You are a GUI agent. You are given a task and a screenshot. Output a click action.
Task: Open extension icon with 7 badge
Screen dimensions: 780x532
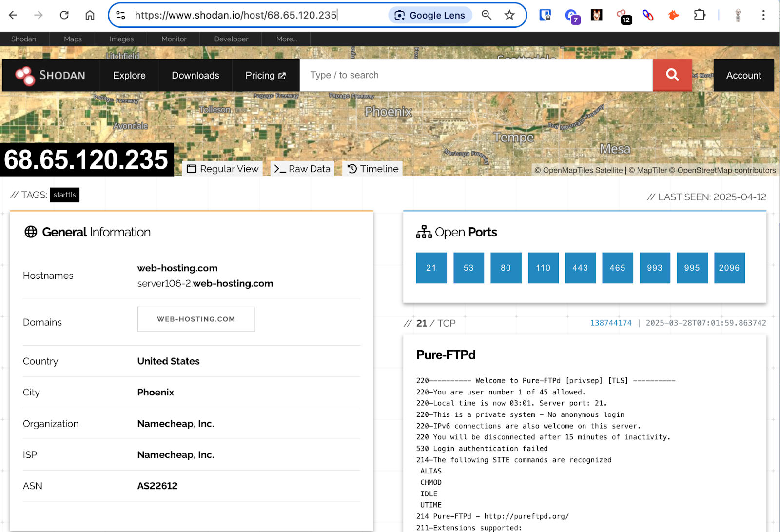point(572,16)
